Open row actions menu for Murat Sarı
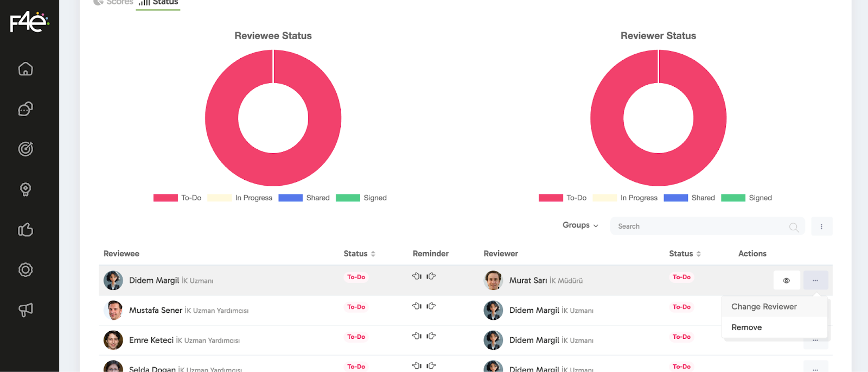Image resolution: width=868 pixels, height=372 pixels. 815,281
